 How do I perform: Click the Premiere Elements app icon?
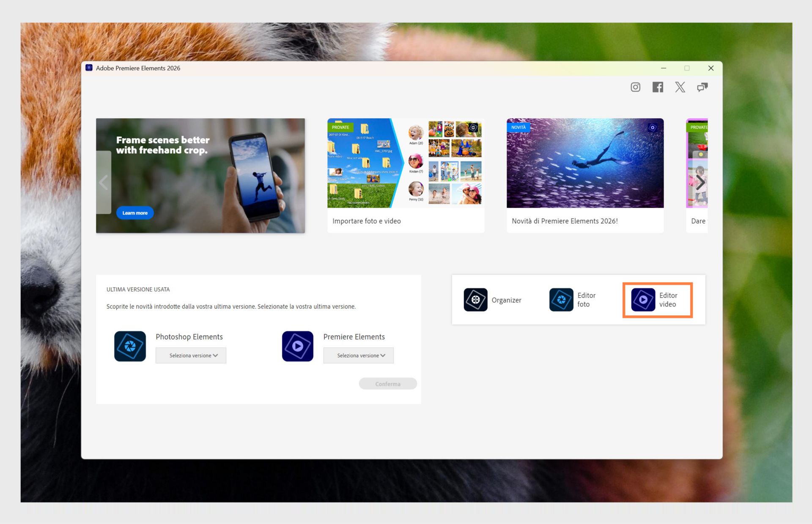(297, 346)
